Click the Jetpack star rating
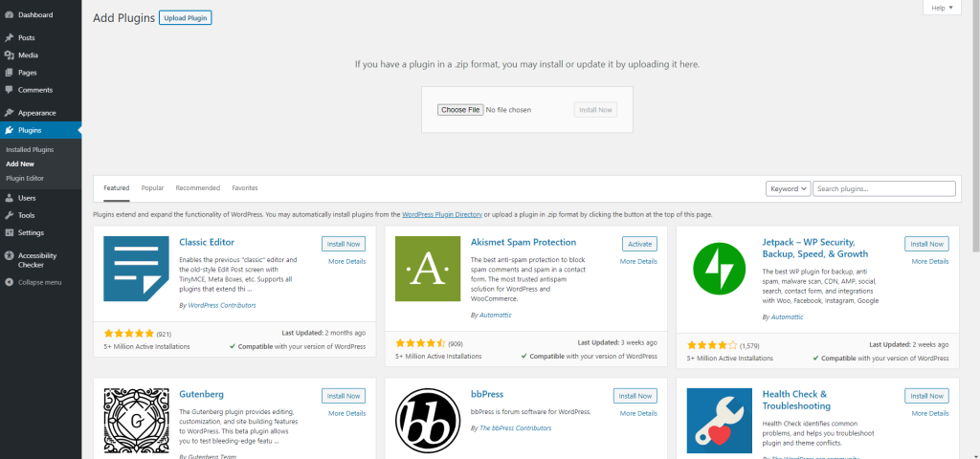Screen dimensions: 980x459 click(712, 345)
